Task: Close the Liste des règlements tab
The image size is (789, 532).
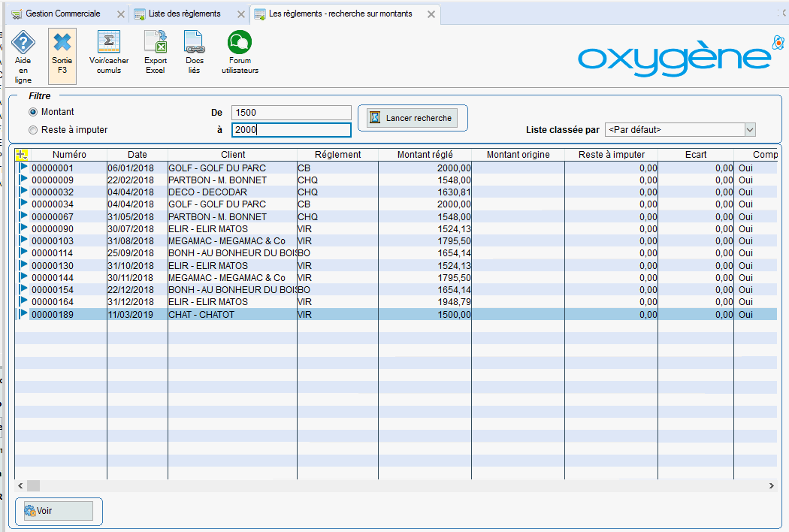Action: click(x=241, y=14)
